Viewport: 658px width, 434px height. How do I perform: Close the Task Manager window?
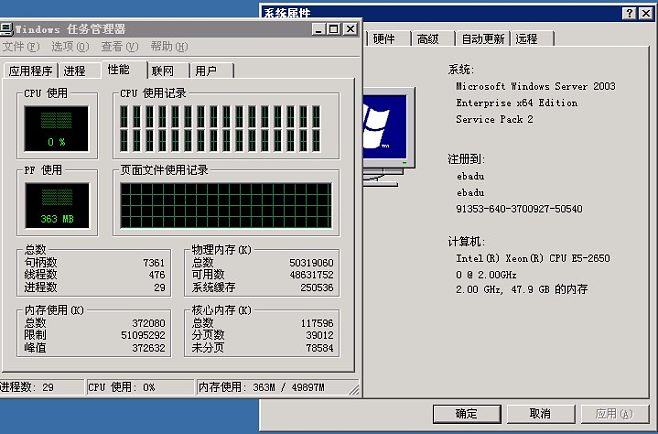coord(350,29)
